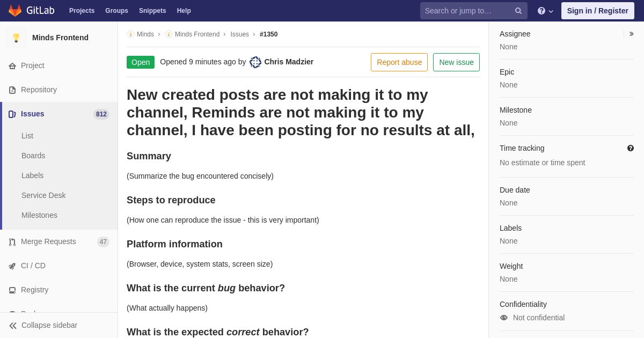The height and width of the screenshot is (338, 644).
Task: Click the Minds Frontend breadcrumb avatar icon
Action: click(169, 34)
